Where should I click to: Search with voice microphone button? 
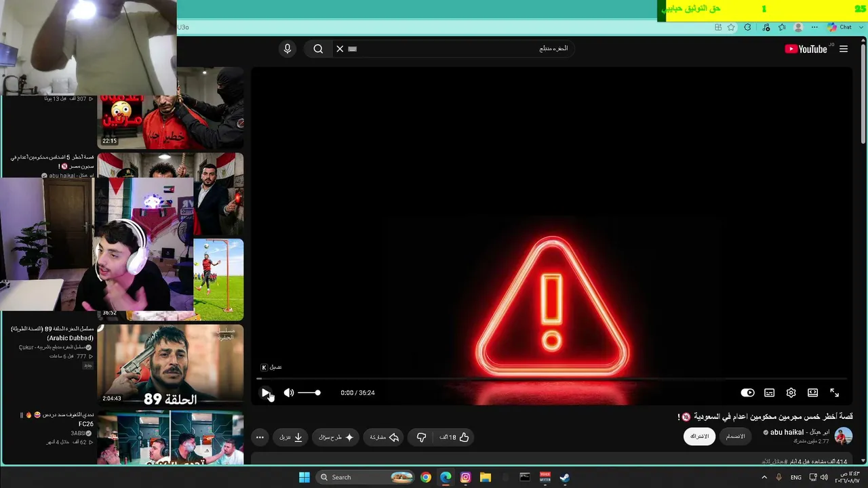[x=288, y=49]
